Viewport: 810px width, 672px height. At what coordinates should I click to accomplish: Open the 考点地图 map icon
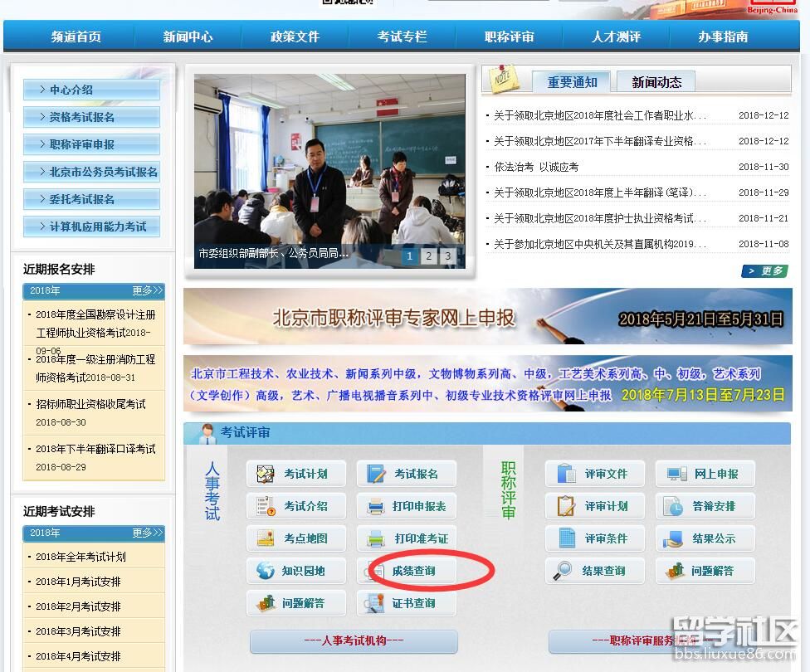[266, 538]
